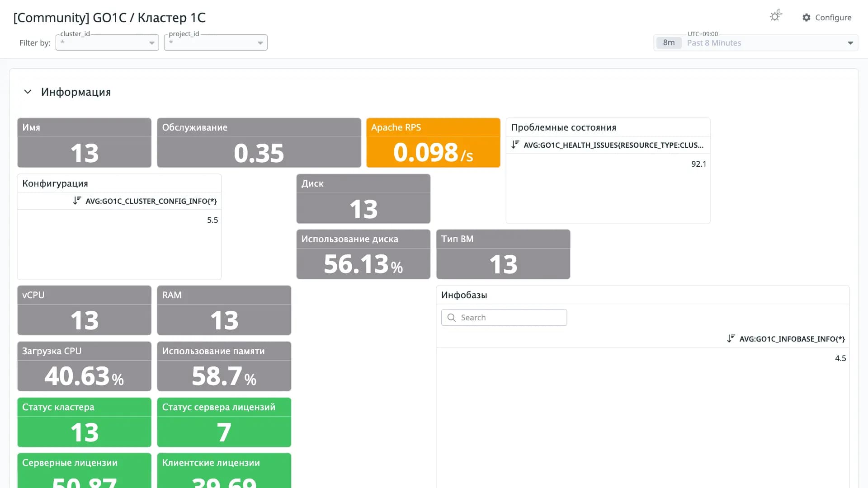The image size is (868, 488).
Task: Open the project_id filter dropdown
Action: [216, 42]
